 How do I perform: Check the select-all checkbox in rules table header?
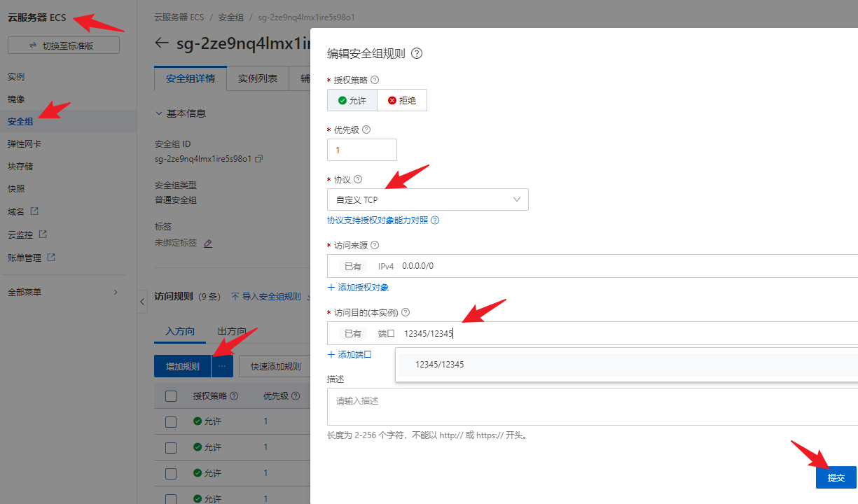pos(171,396)
